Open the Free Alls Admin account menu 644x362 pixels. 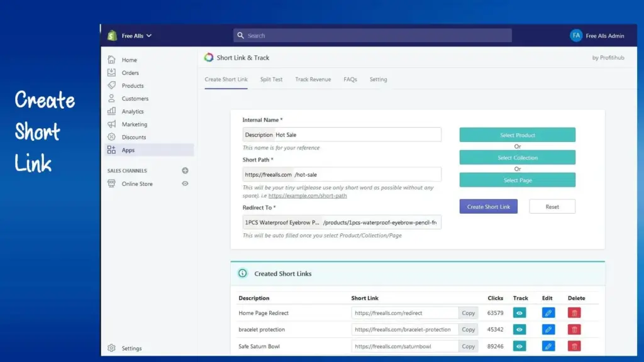(597, 36)
